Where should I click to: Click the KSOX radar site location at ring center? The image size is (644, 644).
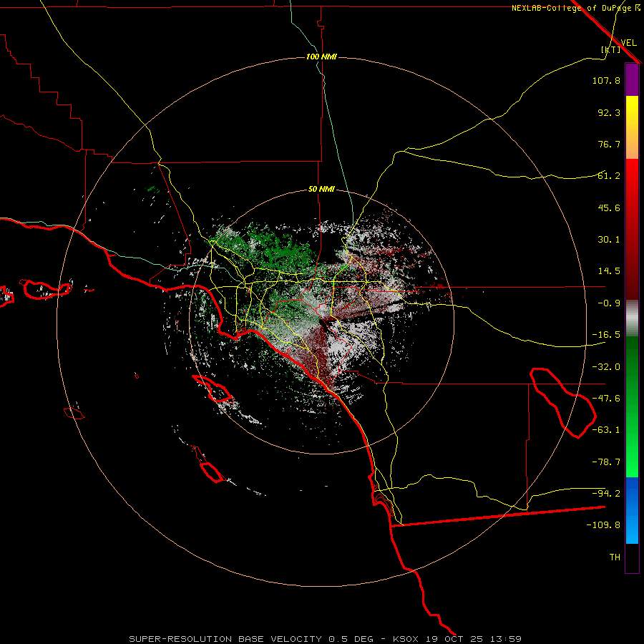(x=323, y=321)
